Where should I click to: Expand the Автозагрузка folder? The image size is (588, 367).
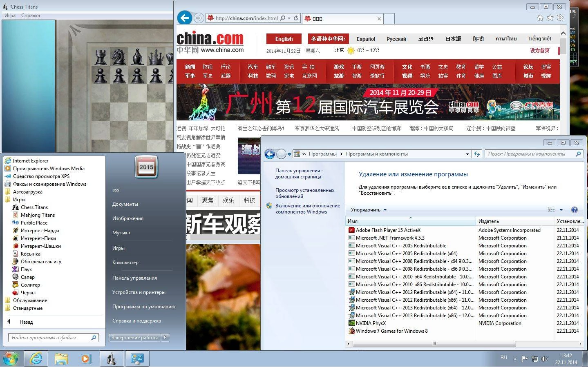tap(27, 192)
